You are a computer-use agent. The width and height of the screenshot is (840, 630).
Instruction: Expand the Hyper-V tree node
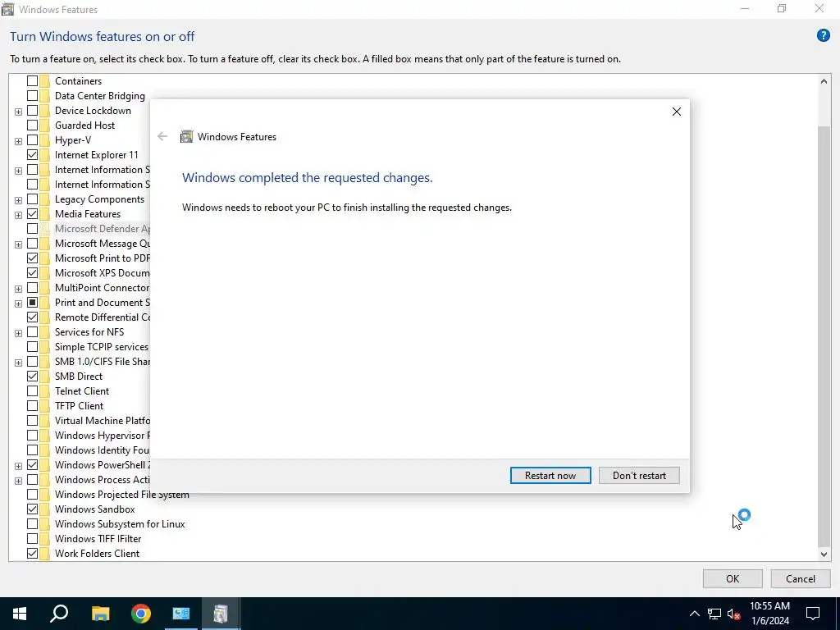point(18,141)
